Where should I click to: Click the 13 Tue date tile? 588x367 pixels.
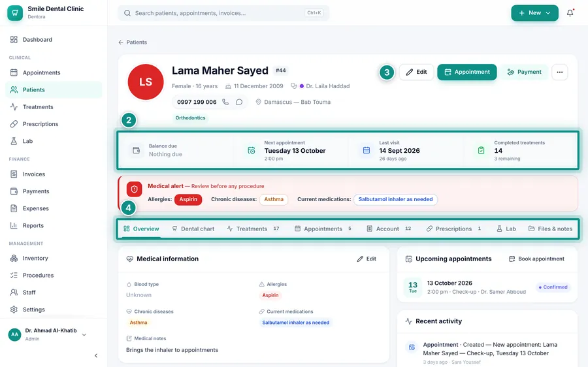coord(413,287)
